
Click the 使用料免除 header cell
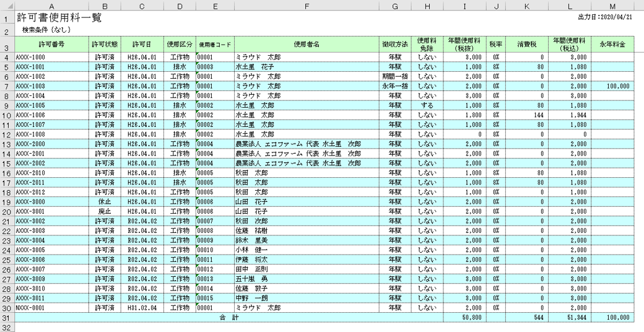tap(427, 45)
